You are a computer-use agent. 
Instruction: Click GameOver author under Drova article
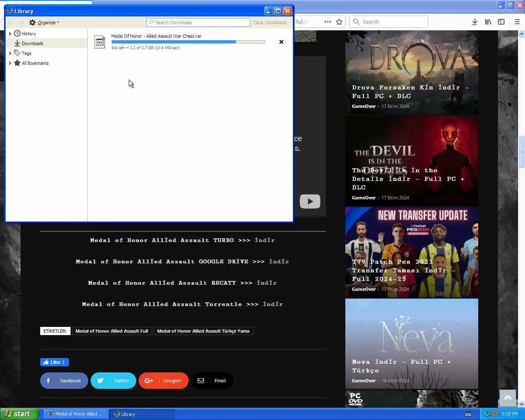pos(364,106)
